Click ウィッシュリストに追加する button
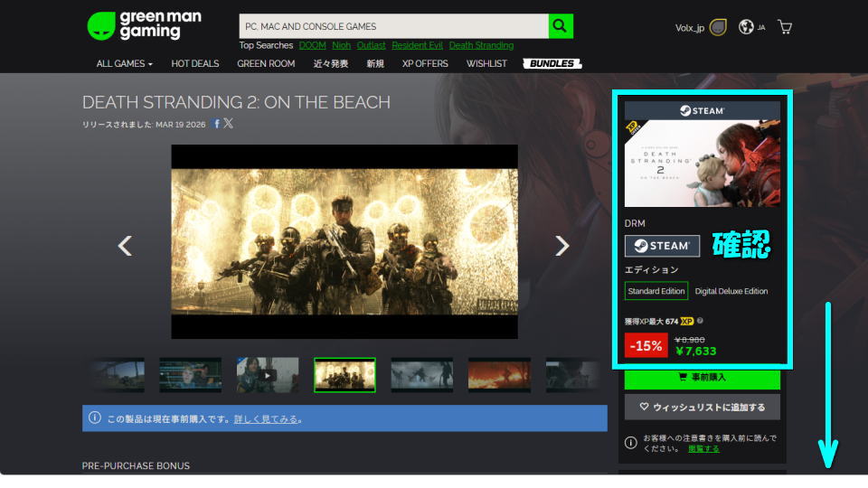The image size is (868, 488). [702, 407]
